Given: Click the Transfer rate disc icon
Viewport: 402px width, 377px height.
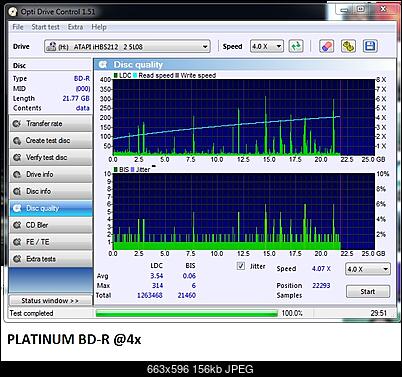Looking at the screenshot, I should click(x=17, y=124).
